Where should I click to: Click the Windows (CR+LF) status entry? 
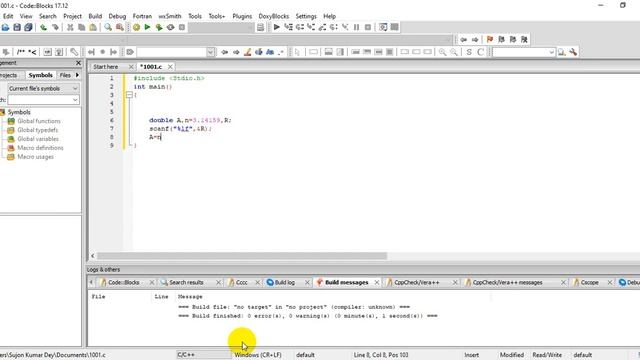(x=258, y=355)
